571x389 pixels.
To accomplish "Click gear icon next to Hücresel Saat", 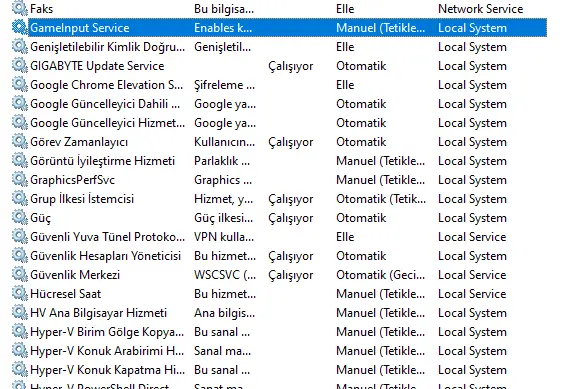I will [x=19, y=293].
